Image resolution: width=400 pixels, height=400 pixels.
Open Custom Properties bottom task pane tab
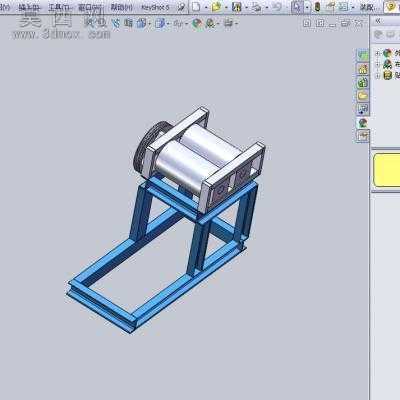click(363, 136)
